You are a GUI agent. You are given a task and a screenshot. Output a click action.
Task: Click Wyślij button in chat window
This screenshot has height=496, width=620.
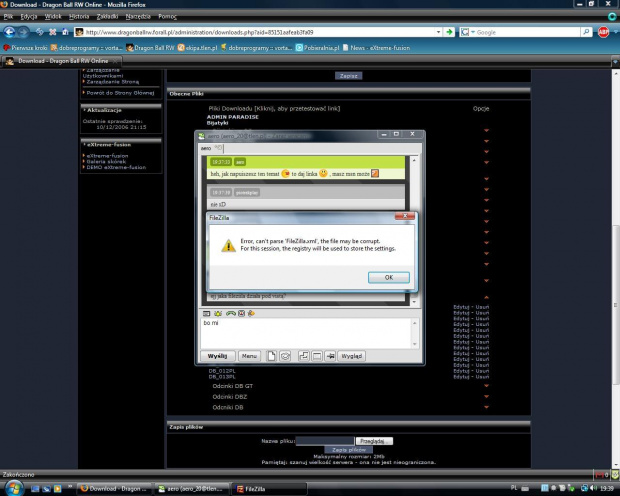pos(217,356)
